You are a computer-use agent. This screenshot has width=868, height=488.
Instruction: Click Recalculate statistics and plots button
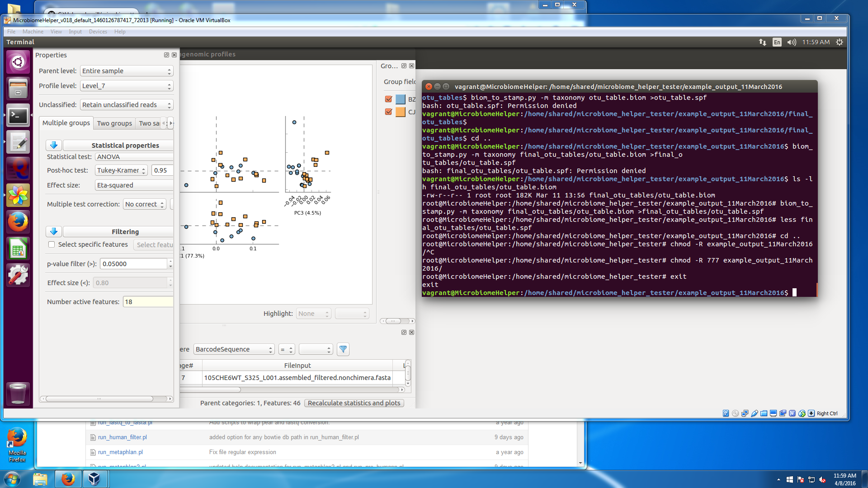point(354,403)
